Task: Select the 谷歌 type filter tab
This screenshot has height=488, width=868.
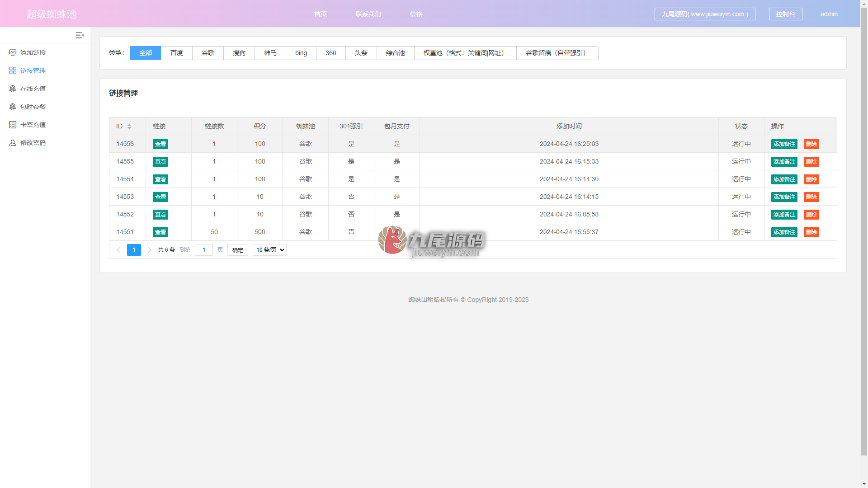Action: click(208, 53)
